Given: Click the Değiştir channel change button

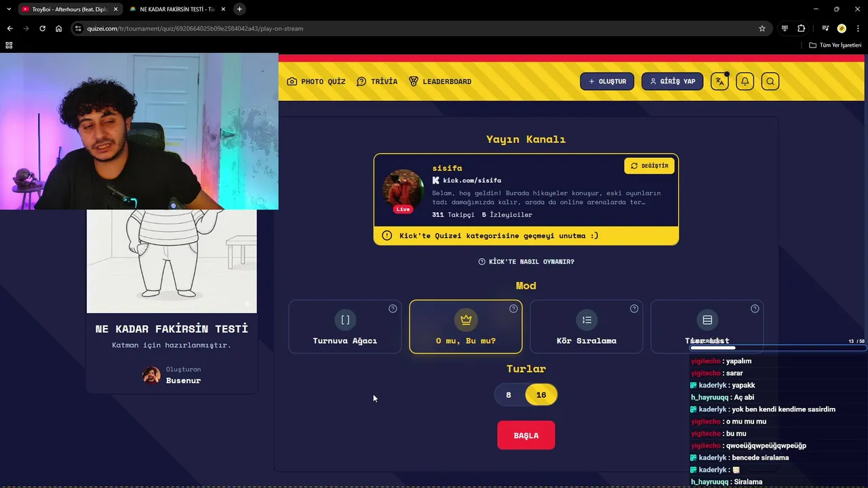Looking at the screenshot, I should [x=649, y=165].
